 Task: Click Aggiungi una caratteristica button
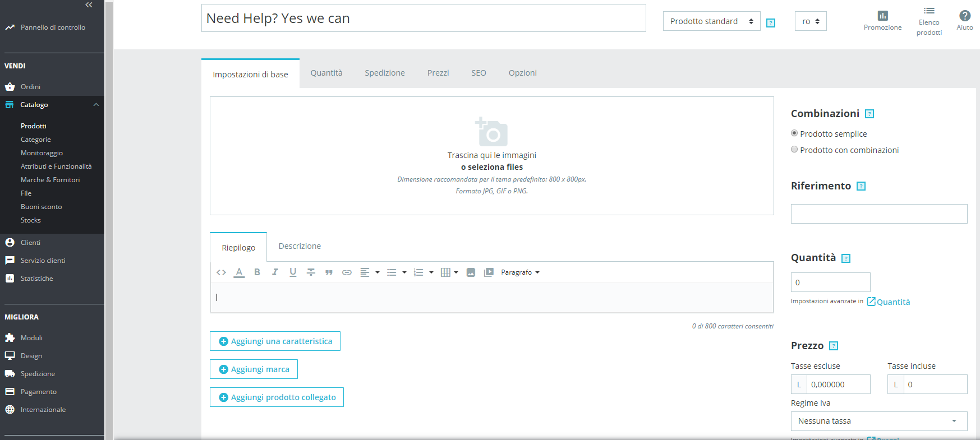(x=275, y=341)
